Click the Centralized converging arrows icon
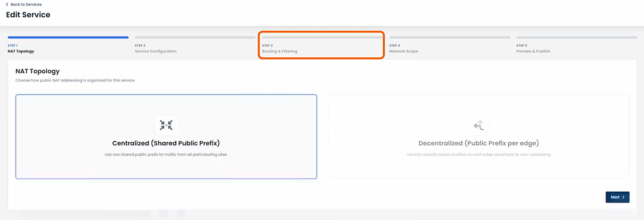The image size is (644, 220). point(166,125)
